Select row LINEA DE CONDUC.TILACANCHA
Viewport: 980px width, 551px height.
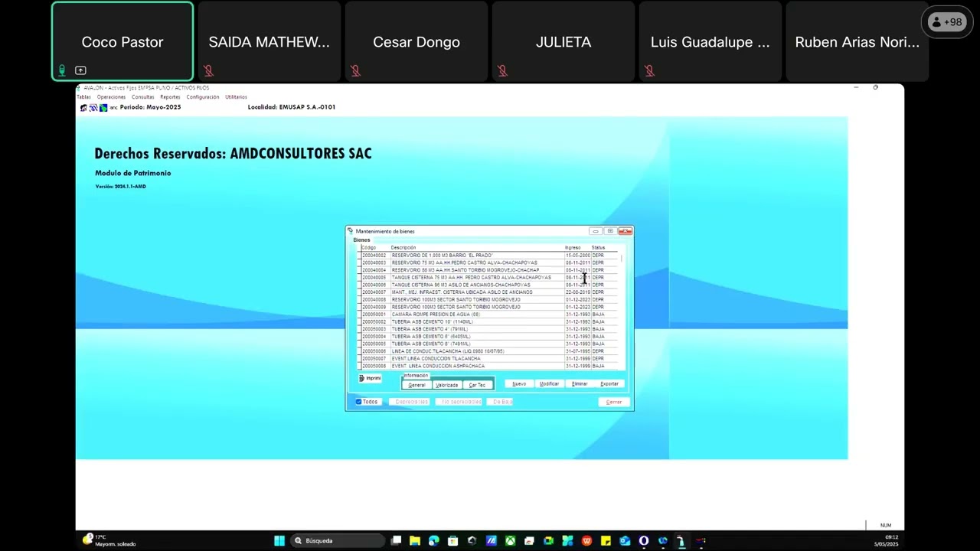(488, 351)
